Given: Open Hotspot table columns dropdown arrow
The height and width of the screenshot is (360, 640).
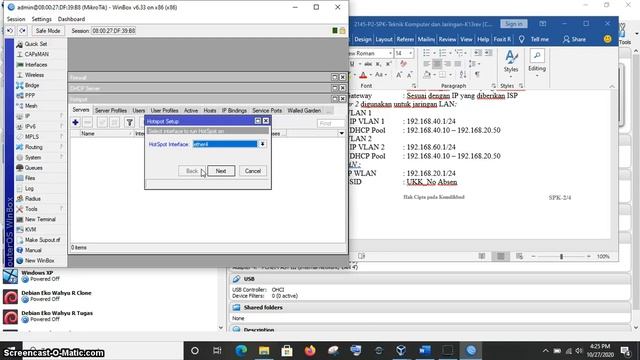Looking at the screenshot, I should click(x=341, y=133).
